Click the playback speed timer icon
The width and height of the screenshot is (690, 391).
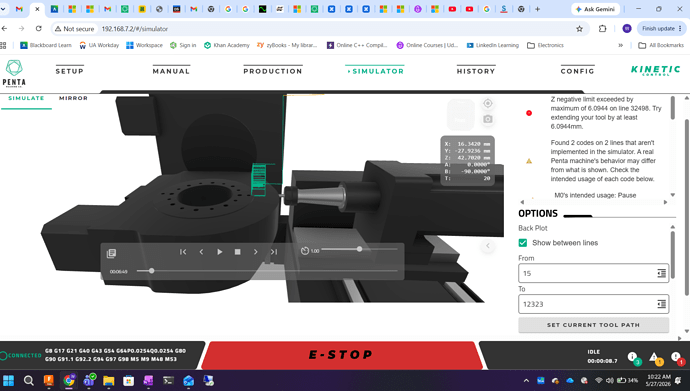305,251
